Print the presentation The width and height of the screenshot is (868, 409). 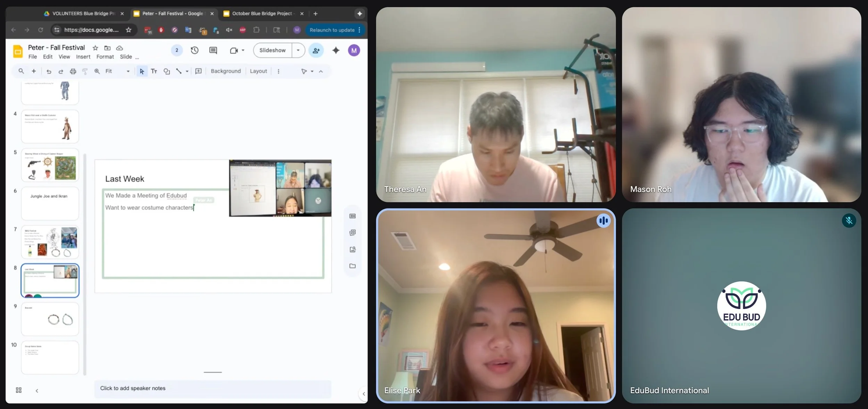pyautogui.click(x=73, y=71)
